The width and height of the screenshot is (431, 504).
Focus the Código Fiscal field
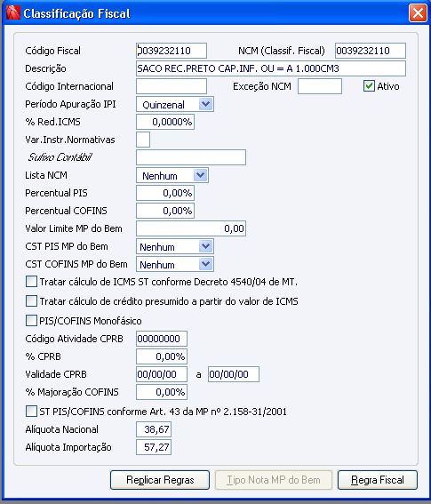pos(172,51)
